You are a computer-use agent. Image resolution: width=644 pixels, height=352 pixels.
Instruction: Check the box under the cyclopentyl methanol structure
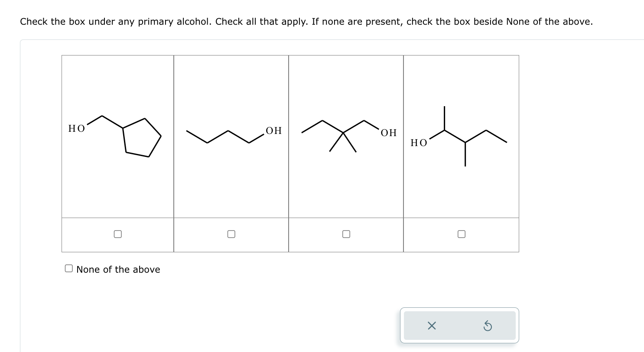pos(117,234)
